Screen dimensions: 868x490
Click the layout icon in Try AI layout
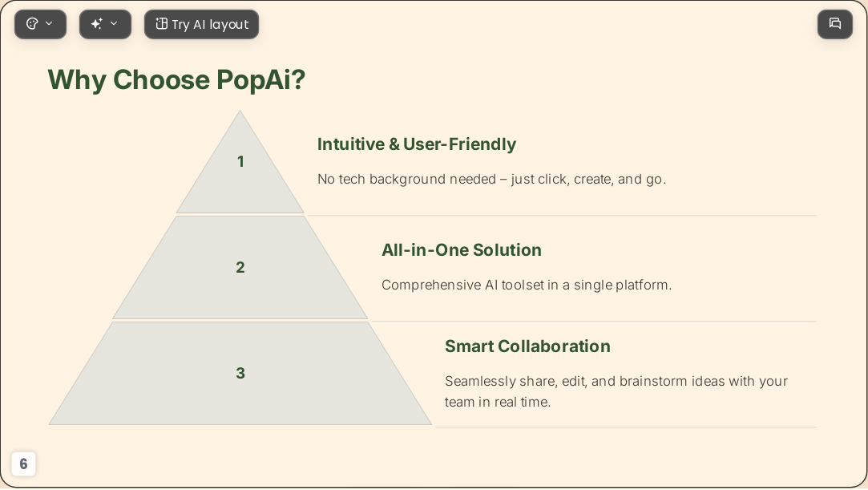(x=161, y=24)
